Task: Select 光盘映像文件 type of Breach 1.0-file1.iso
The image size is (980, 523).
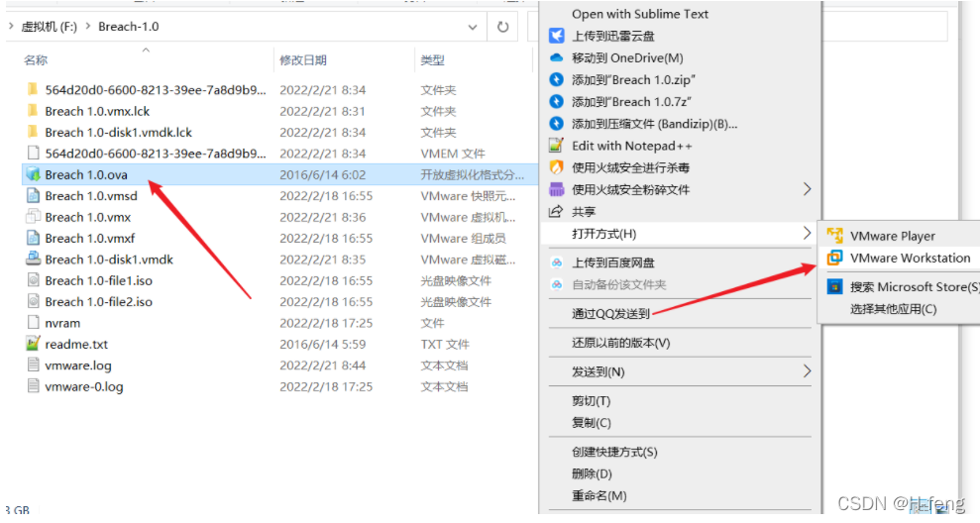Action: click(x=456, y=280)
